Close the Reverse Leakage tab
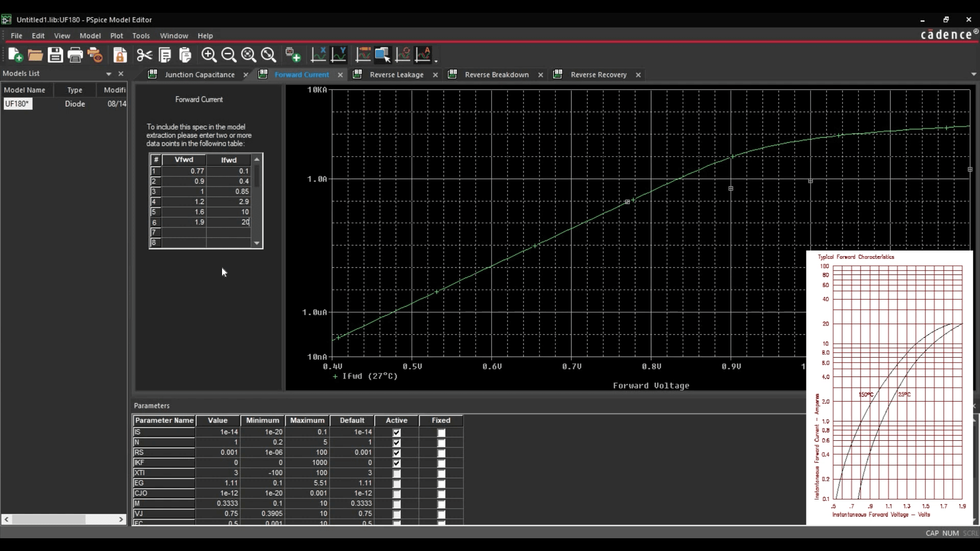The height and width of the screenshot is (551, 980). 435,74
